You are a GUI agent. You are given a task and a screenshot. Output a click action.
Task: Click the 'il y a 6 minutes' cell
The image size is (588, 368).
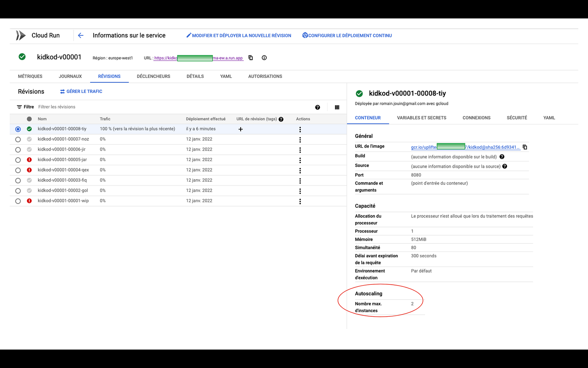pos(201,129)
